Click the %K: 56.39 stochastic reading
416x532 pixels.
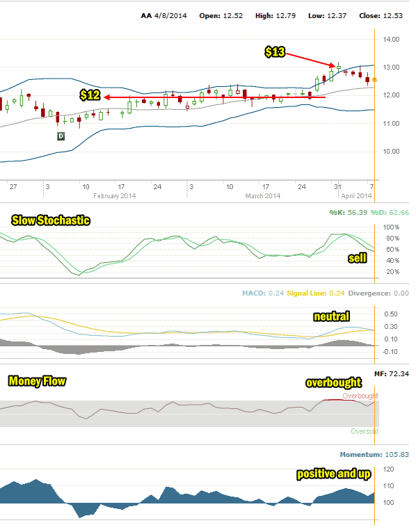pyautogui.click(x=348, y=212)
